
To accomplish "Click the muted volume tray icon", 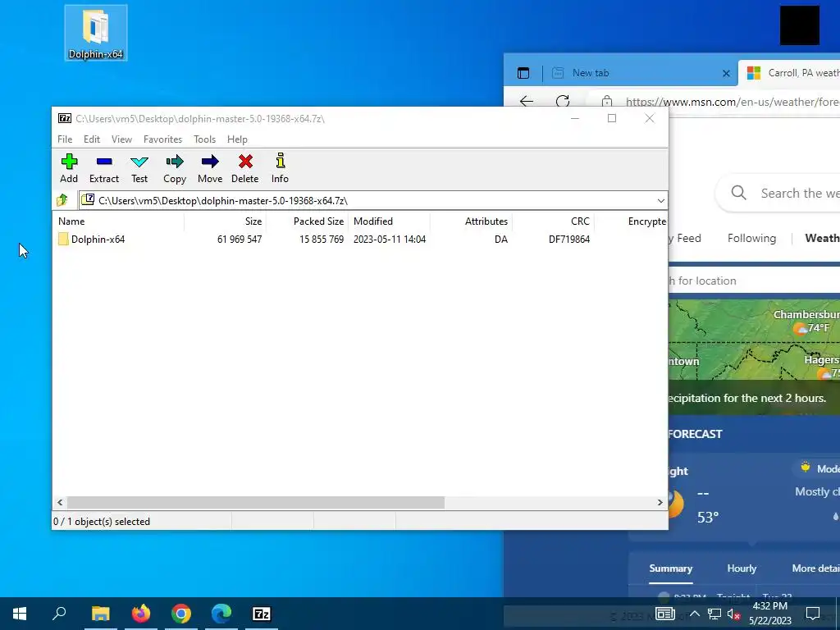I will (x=734, y=614).
